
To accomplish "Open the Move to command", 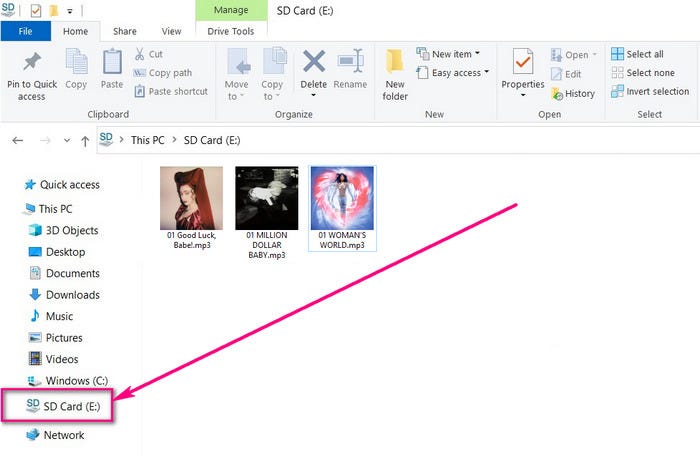I will tap(237, 74).
